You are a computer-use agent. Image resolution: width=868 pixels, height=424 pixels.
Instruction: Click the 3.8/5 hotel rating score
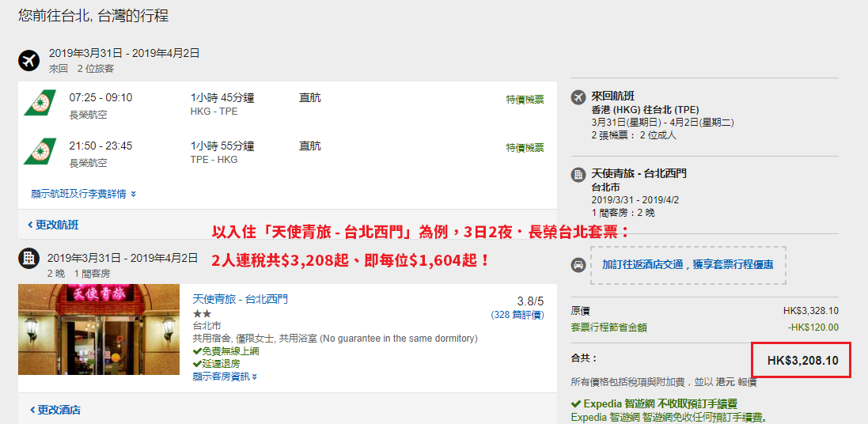(x=530, y=301)
